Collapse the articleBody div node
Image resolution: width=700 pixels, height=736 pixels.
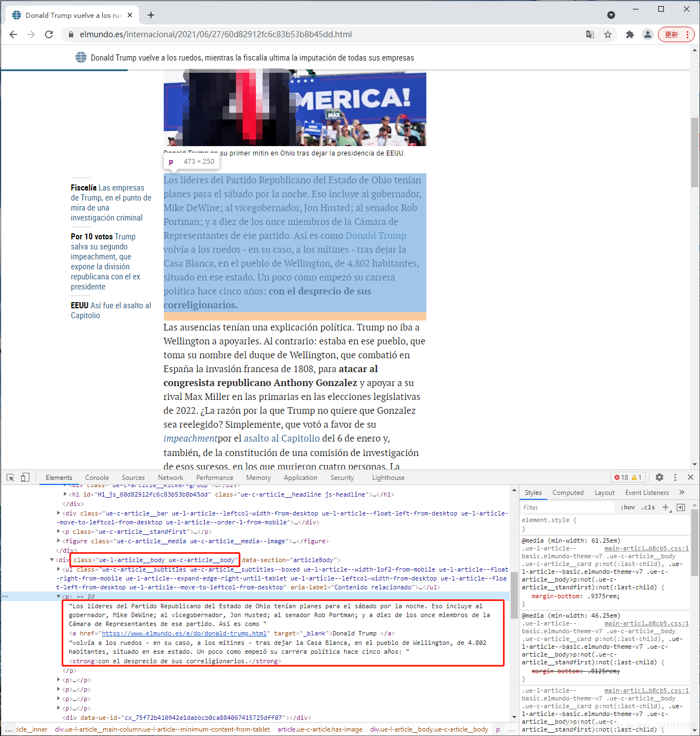coord(52,560)
